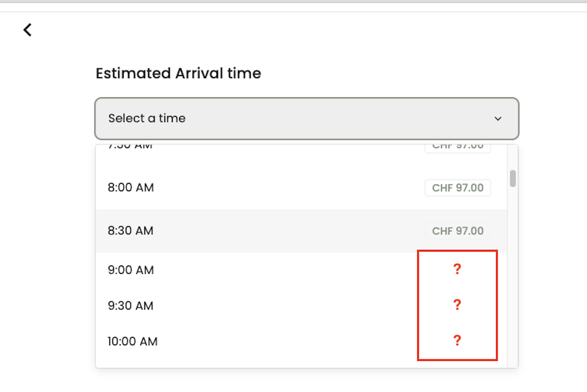Click the 'Select a time' placeholder text
Viewport: 587px width, 392px height.
click(147, 118)
